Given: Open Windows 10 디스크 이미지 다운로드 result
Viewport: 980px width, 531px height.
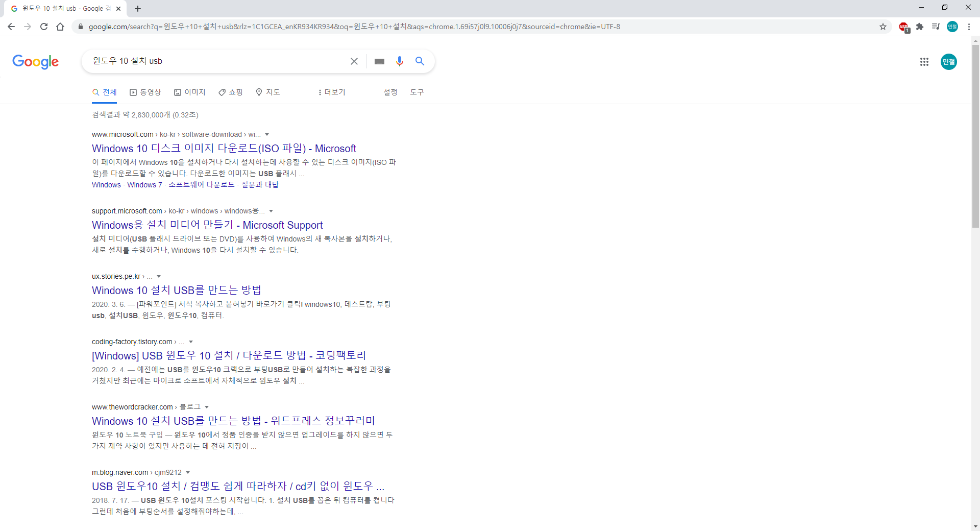Looking at the screenshot, I should (224, 149).
